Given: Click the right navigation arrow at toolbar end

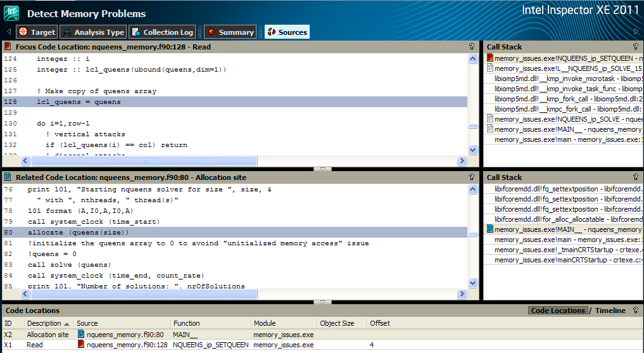Looking at the screenshot, I should tap(636, 32).
